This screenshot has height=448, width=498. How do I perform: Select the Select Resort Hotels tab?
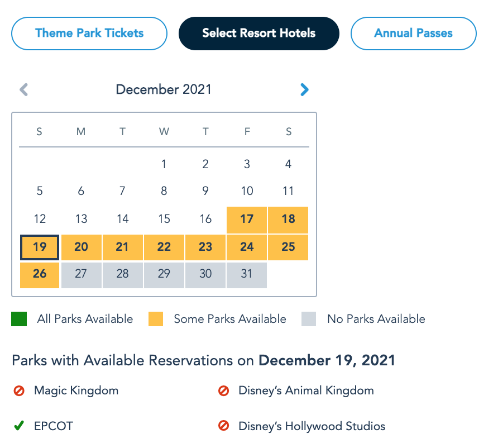258,34
